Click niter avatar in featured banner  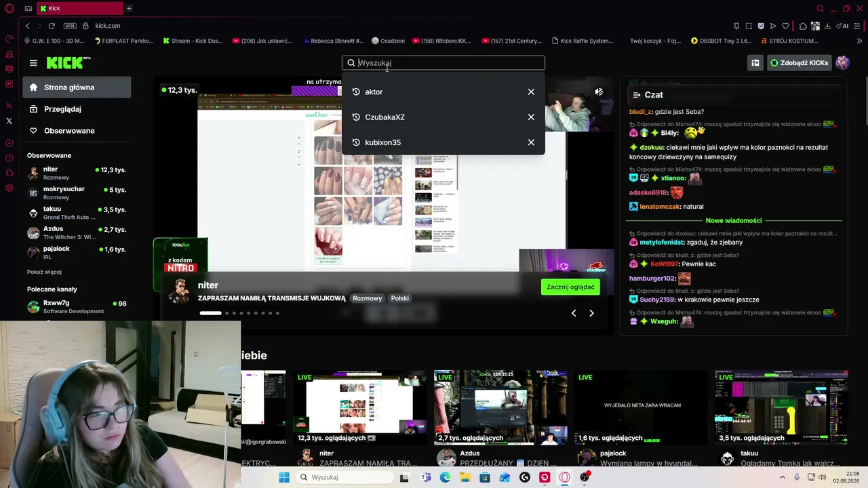[x=179, y=291]
